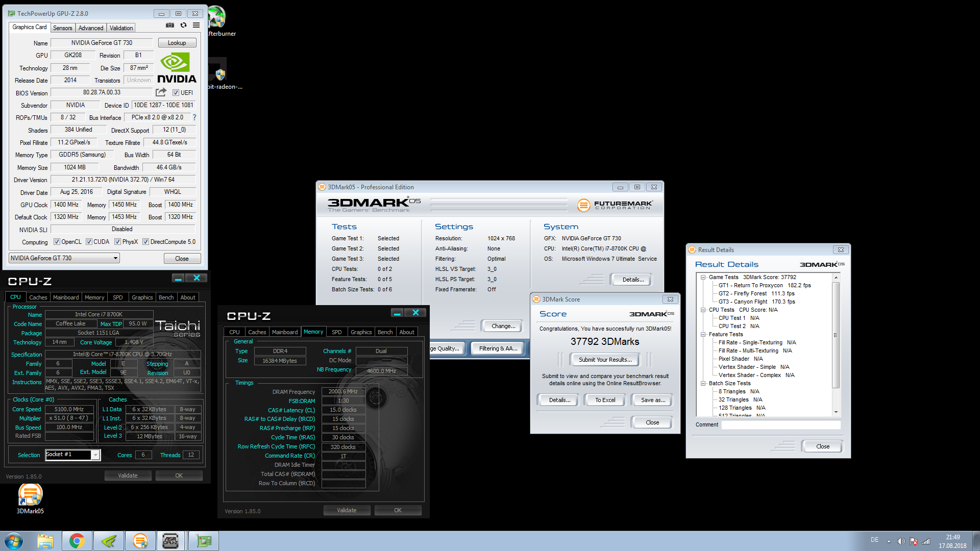The width and height of the screenshot is (980, 551).
Task: Click the Result Details tree scrollbar thumb
Action: click(836, 335)
